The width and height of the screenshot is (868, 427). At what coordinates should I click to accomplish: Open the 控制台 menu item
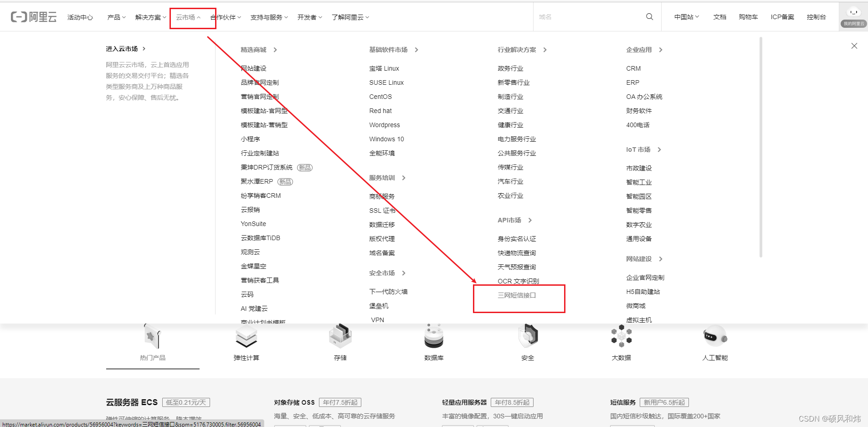[816, 17]
